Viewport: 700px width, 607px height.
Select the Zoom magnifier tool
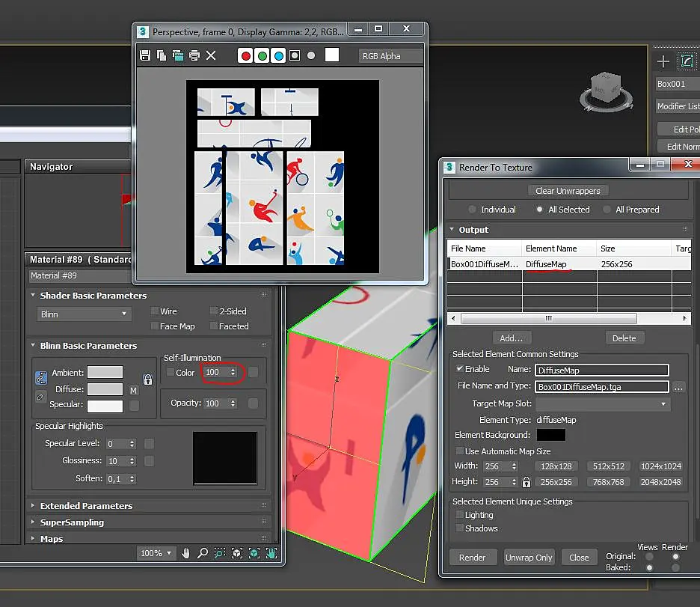pyautogui.click(x=203, y=553)
